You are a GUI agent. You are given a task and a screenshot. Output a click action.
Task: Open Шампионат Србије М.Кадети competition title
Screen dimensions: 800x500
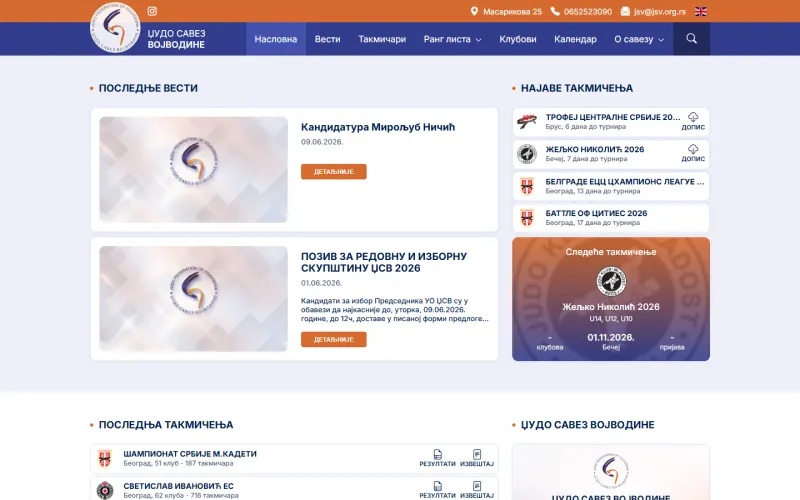[x=190, y=454]
